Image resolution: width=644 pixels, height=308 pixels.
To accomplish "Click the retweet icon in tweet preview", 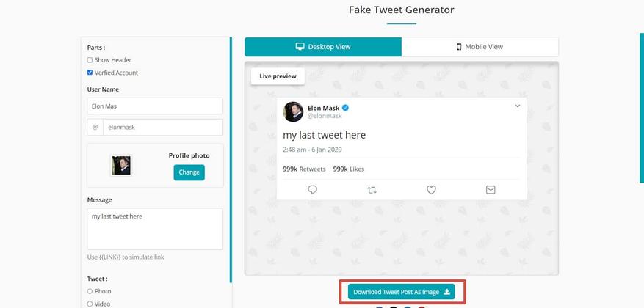I will 372,189.
